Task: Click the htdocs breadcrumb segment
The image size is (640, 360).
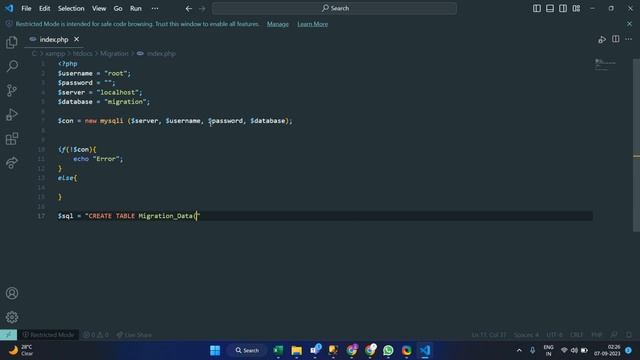Action: [x=82, y=53]
